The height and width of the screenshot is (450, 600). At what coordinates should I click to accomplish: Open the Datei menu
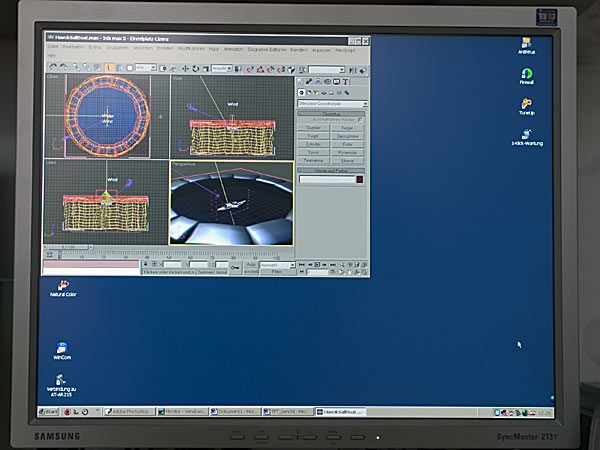(53, 46)
